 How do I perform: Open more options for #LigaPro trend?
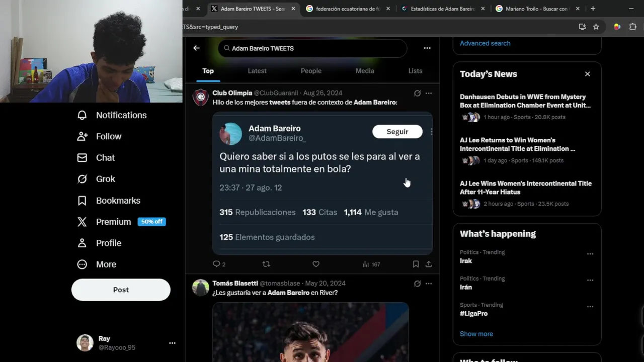click(590, 306)
